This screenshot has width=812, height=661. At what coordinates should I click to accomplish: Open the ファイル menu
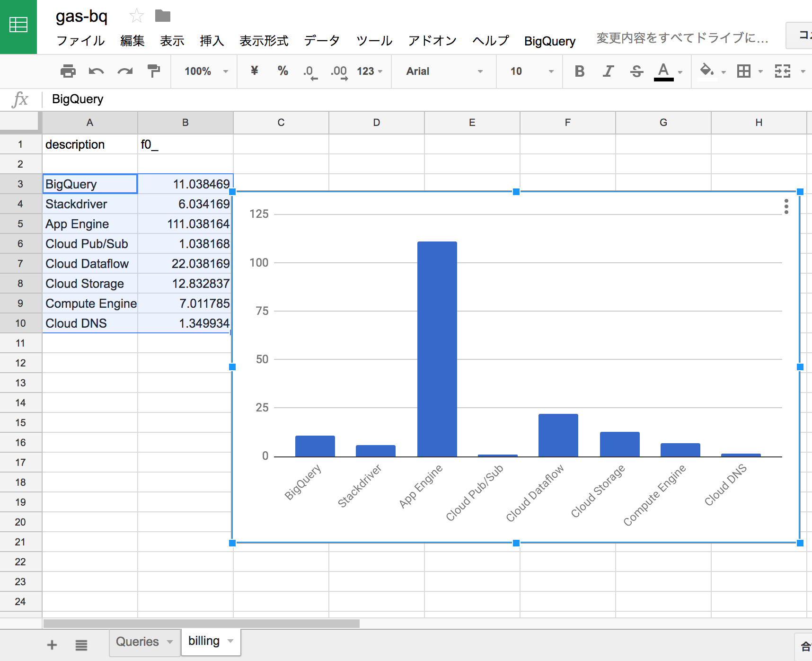click(80, 41)
